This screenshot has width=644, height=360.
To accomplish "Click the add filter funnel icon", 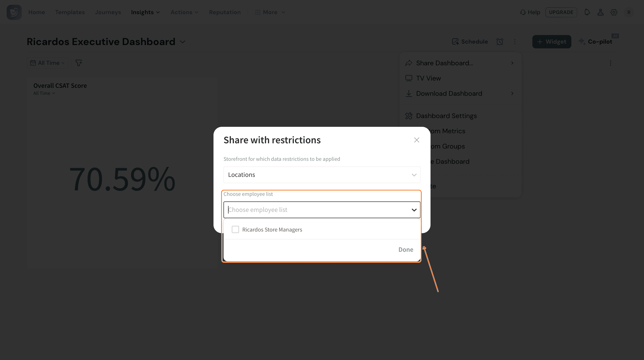I will click(x=79, y=63).
